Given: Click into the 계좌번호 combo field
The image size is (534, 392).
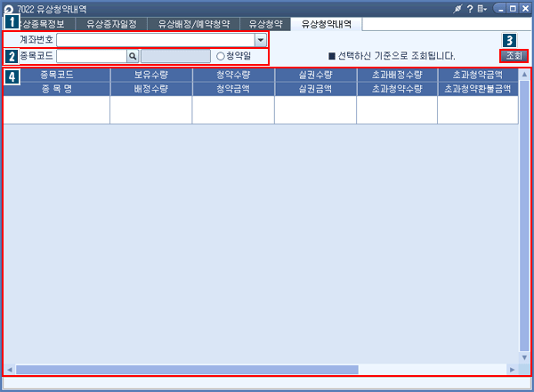Looking at the screenshot, I should [x=156, y=40].
